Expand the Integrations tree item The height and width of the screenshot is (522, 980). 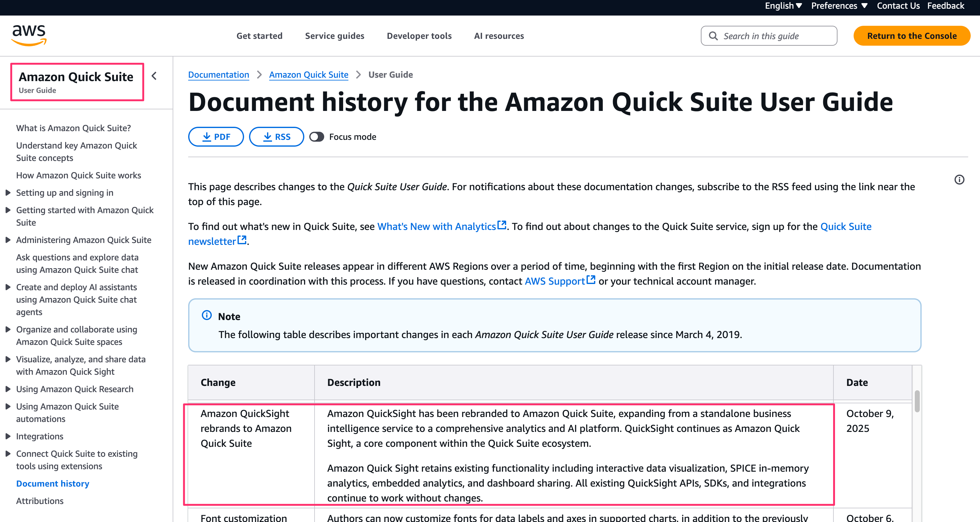click(8, 436)
